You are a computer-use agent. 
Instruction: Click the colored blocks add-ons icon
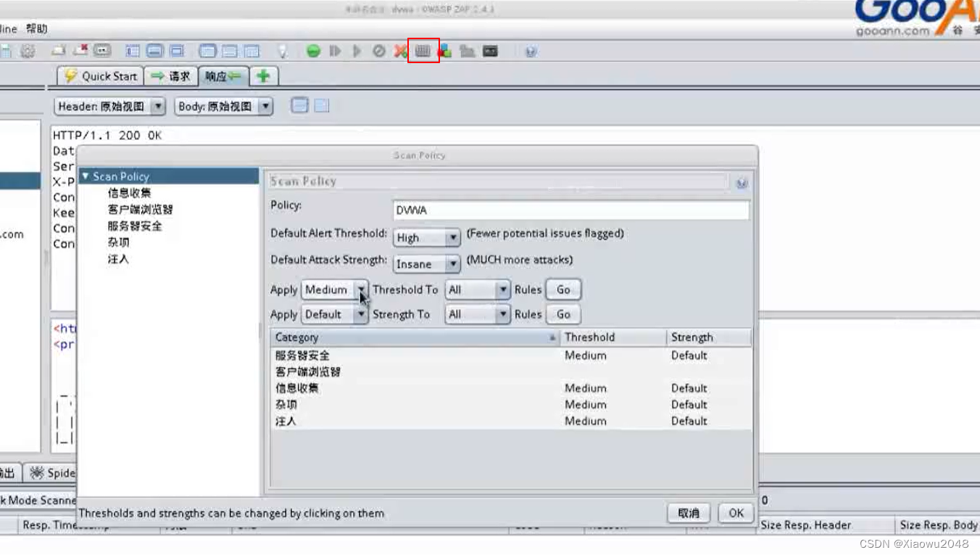[x=445, y=52]
